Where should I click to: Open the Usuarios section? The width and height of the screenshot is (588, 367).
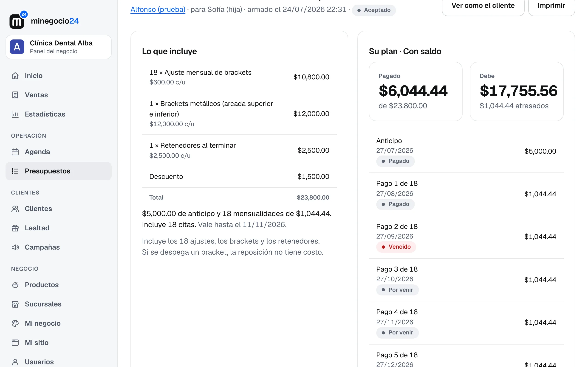pyautogui.click(x=59, y=362)
